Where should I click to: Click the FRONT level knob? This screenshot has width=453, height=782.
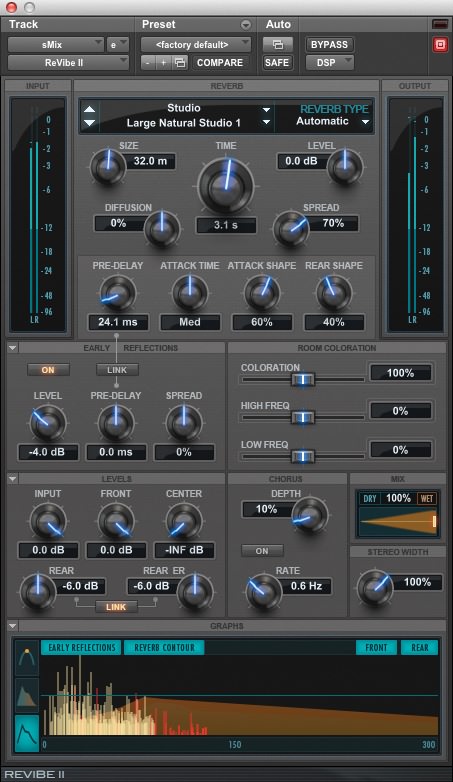tap(116, 521)
